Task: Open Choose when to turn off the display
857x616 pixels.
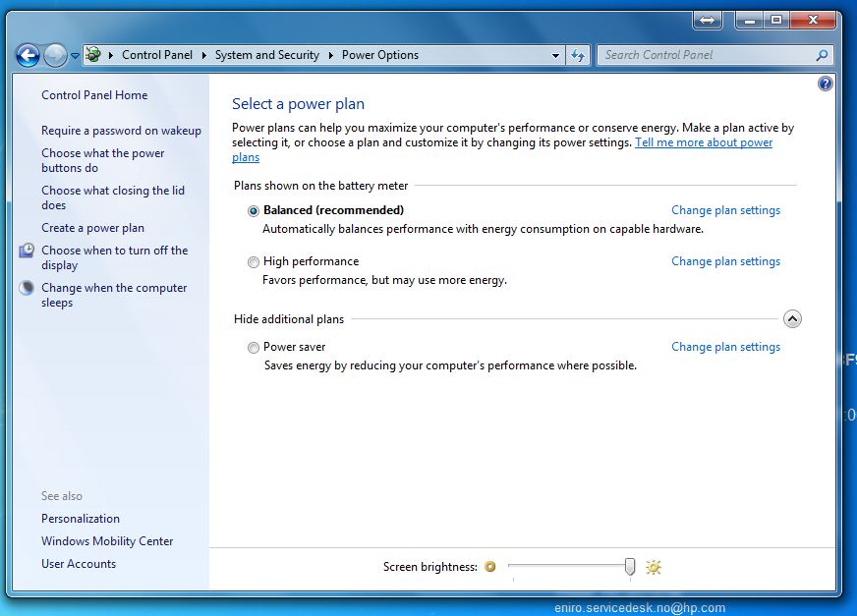Action: 115,258
